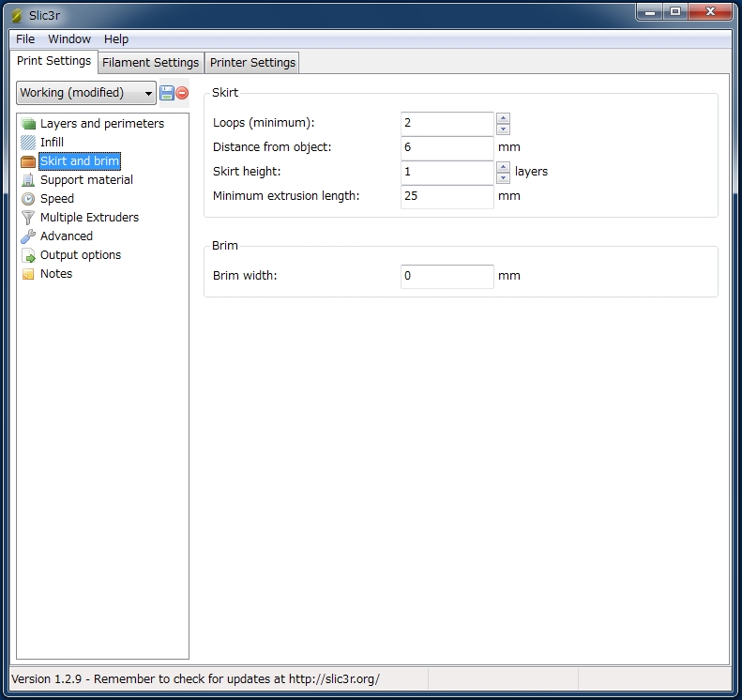742x700 pixels.
Task: Open the Window menu
Action: click(69, 38)
